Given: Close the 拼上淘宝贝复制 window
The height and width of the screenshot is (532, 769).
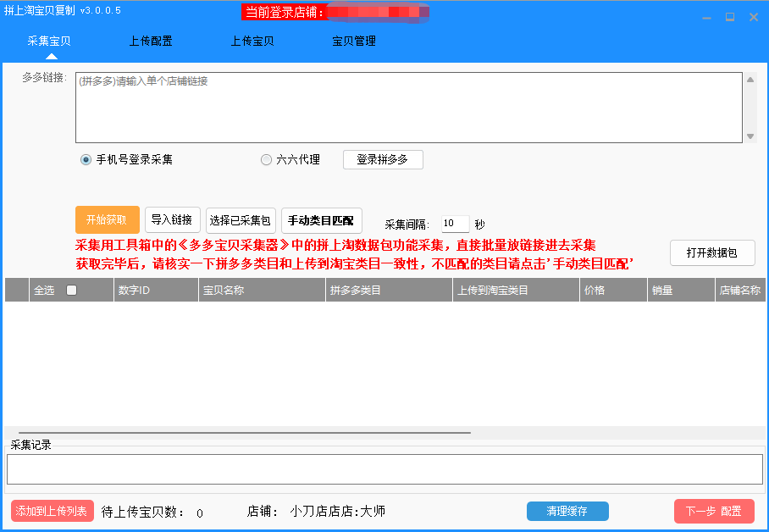Looking at the screenshot, I should 754,18.
